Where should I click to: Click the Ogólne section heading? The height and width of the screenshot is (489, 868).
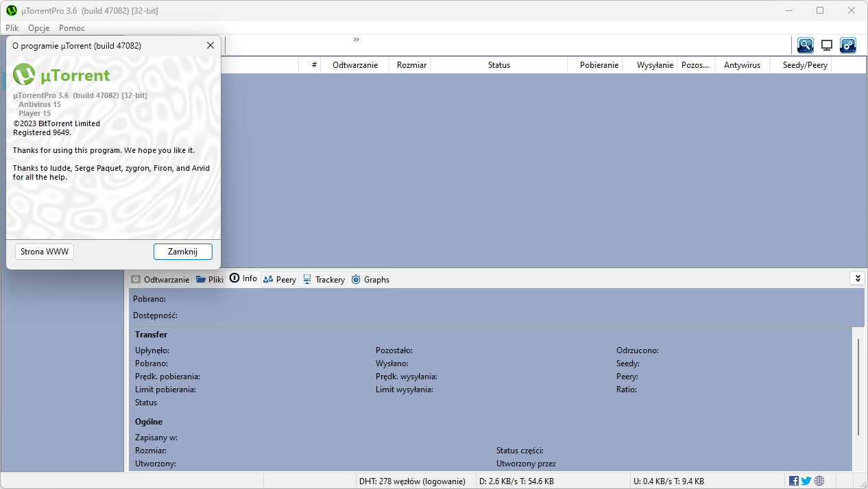pos(149,422)
